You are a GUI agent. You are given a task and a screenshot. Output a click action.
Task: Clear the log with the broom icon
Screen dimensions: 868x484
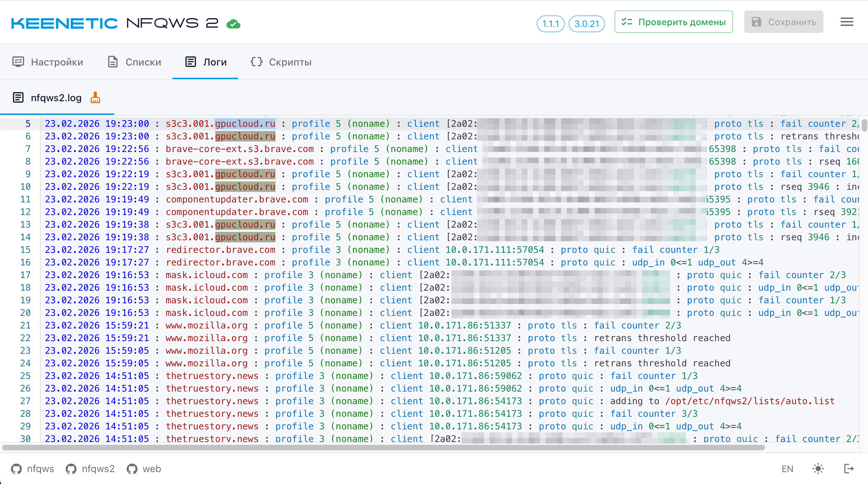tap(95, 98)
